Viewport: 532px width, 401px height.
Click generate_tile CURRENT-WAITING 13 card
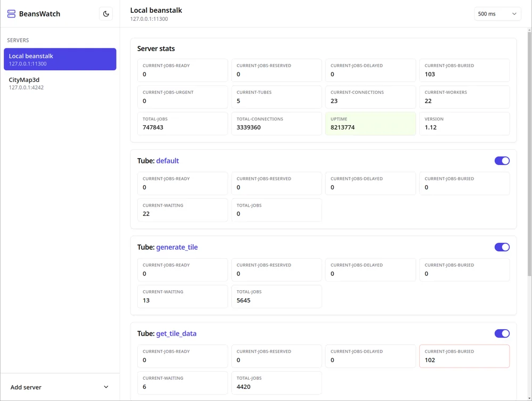pyautogui.click(x=182, y=297)
